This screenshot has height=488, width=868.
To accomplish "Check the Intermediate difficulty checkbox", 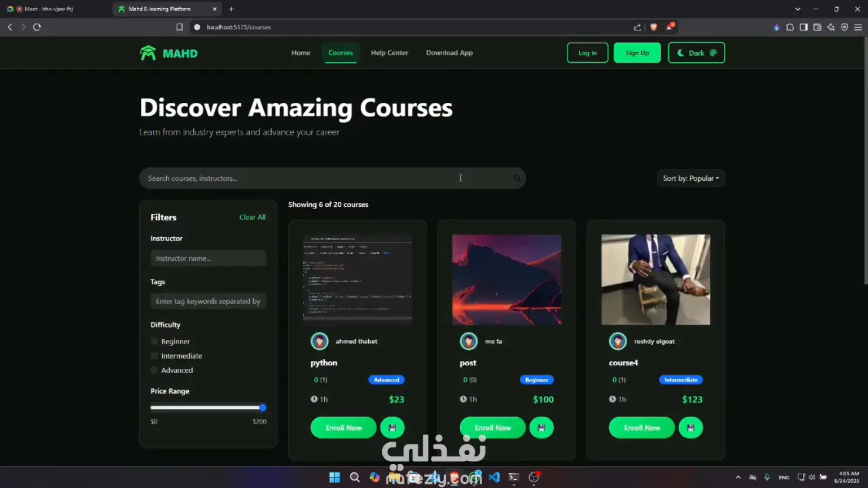I will 154,356.
